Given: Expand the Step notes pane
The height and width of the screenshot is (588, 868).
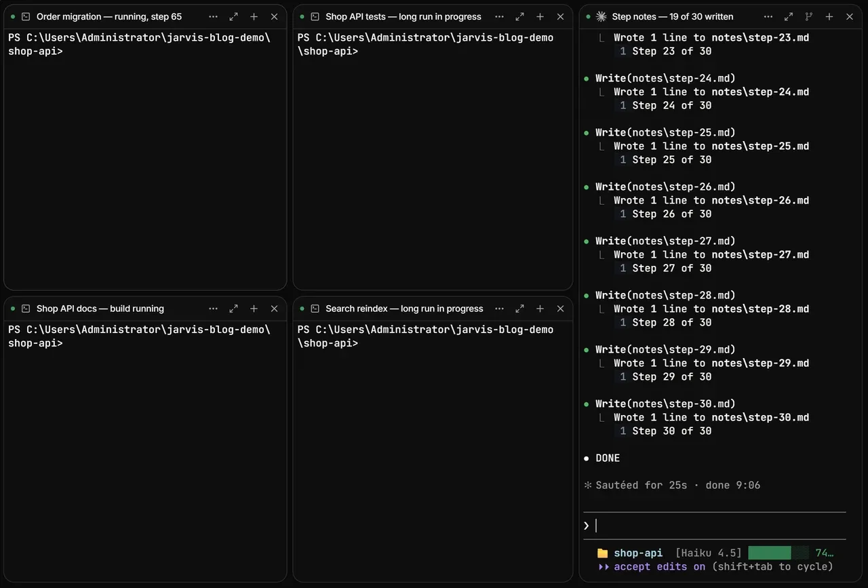Looking at the screenshot, I should coord(788,16).
